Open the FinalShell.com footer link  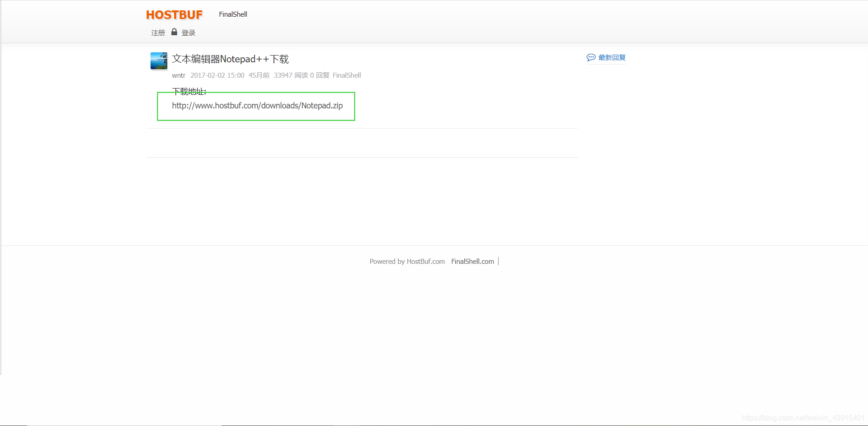click(472, 262)
